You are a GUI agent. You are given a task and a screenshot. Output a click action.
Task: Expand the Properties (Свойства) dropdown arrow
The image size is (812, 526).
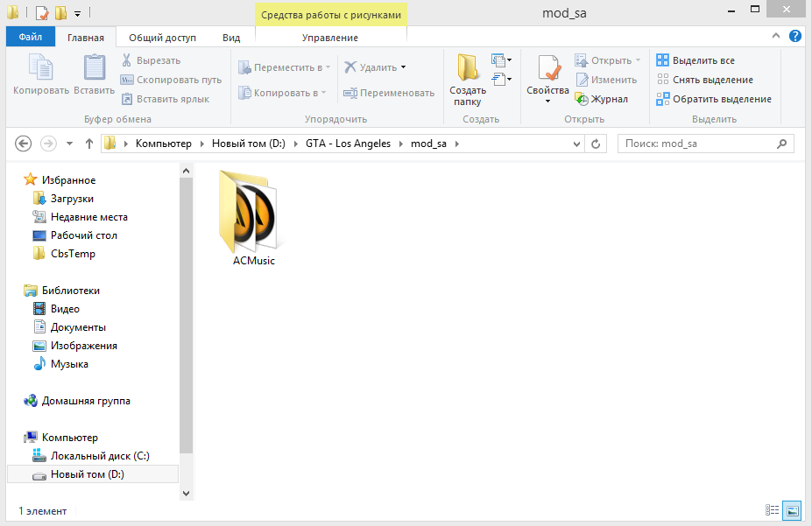tap(547, 101)
